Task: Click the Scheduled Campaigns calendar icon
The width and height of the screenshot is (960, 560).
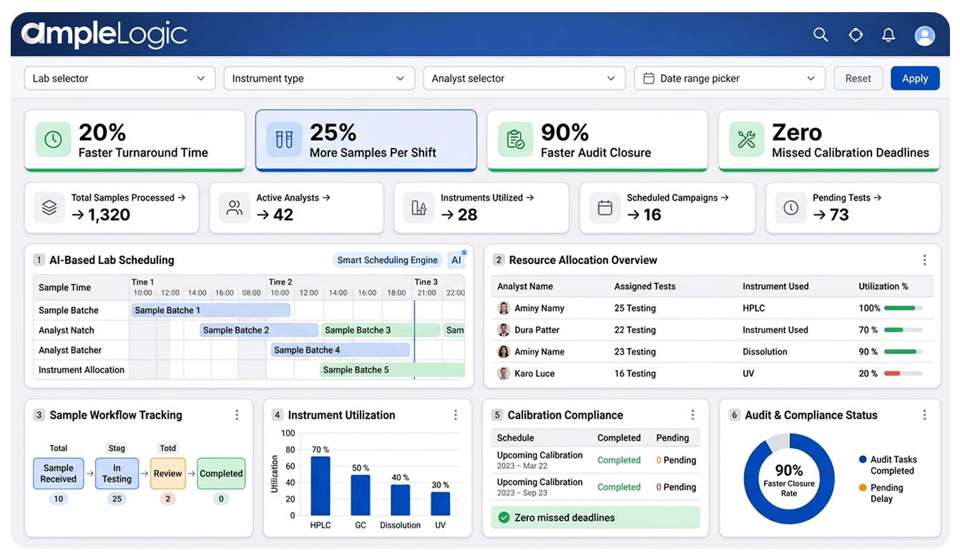Action: click(x=604, y=207)
